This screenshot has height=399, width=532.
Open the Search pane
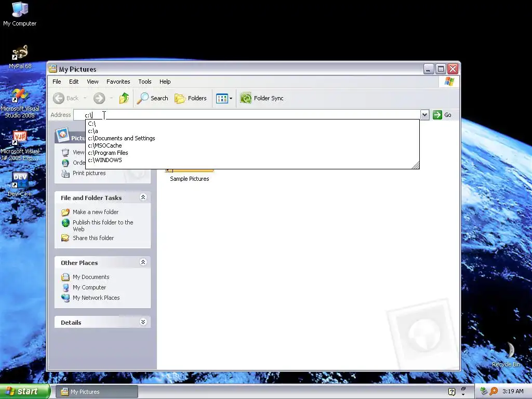[x=152, y=98]
